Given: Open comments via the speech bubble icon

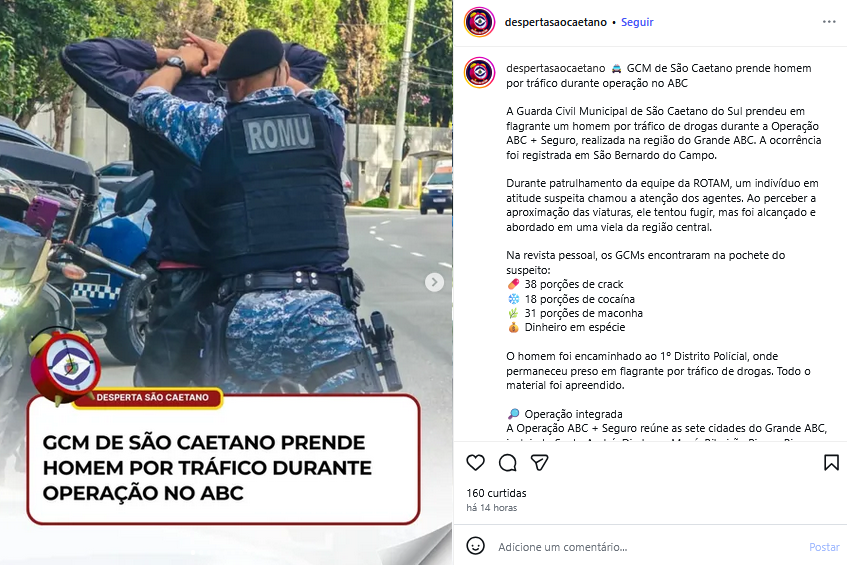Looking at the screenshot, I should [508, 463].
